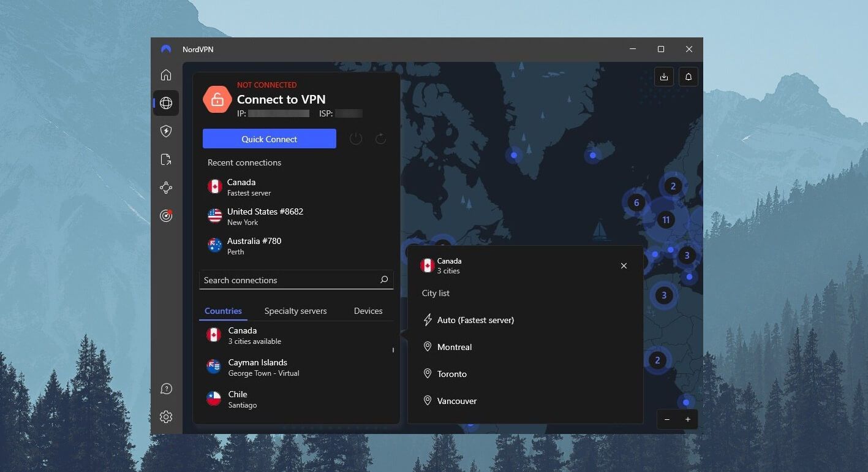Click the Canada flag in popup header
Image resolution: width=868 pixels, height=472 pixels.
tap(427, 265)
